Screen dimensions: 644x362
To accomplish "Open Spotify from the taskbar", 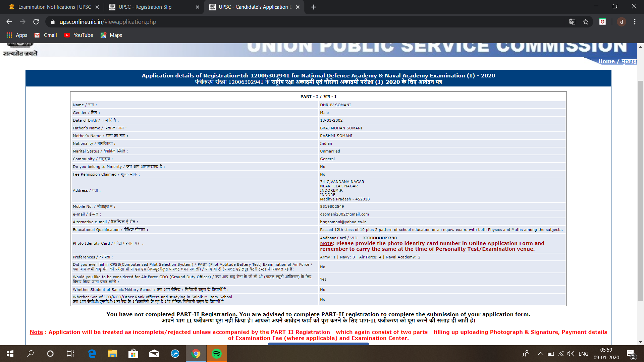I will pyautogui.click(x=217, y=354).
